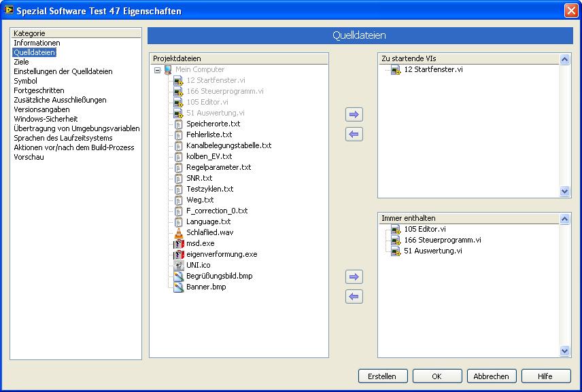Click the 105 Editor.vi icon in Immer enthalten
582x392 pixels.
396,229
